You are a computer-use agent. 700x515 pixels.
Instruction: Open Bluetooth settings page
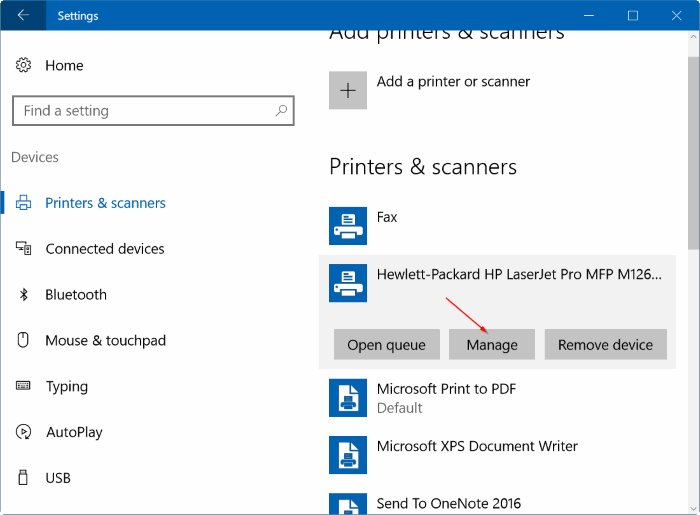(x=76, y=295)
